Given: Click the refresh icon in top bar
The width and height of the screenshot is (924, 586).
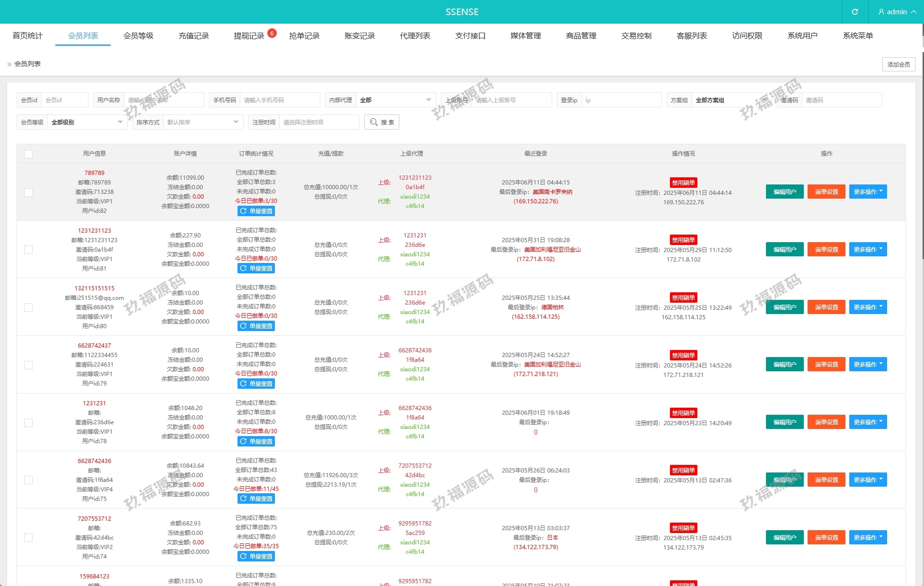Looking at the screenshot, I should coord(854,12).
